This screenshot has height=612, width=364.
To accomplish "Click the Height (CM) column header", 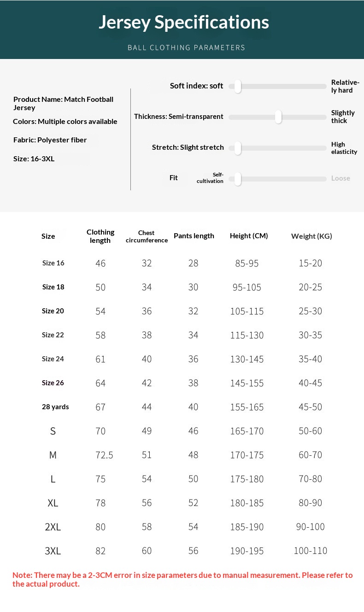I will (x=249, y=236).
